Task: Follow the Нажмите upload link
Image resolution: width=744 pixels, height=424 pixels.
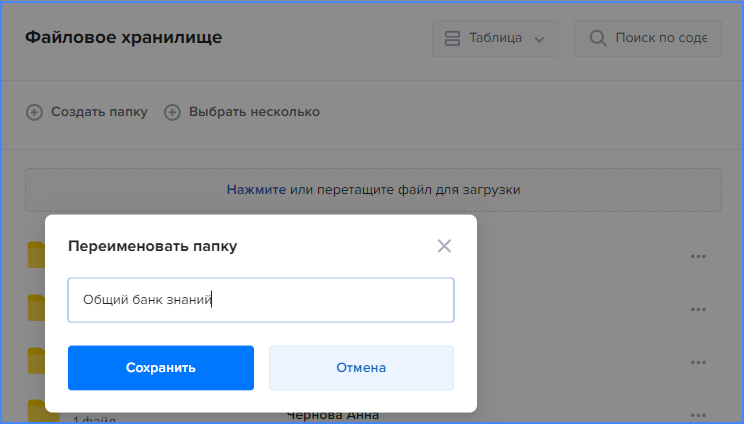Action: coord(256,190)
